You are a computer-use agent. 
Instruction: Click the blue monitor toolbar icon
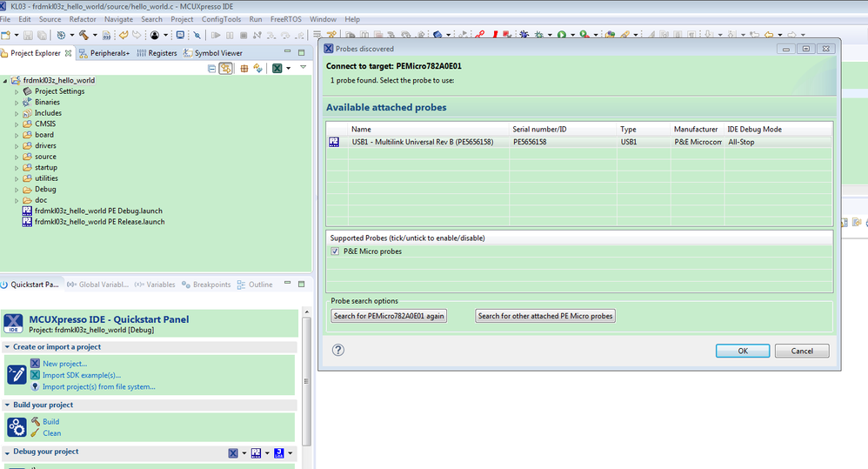(x=180, y=35)
